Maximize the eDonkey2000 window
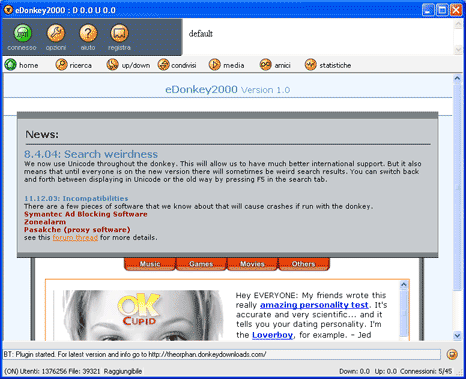Image resolution: width=466 pixels, height=379 pixels. 442,10
